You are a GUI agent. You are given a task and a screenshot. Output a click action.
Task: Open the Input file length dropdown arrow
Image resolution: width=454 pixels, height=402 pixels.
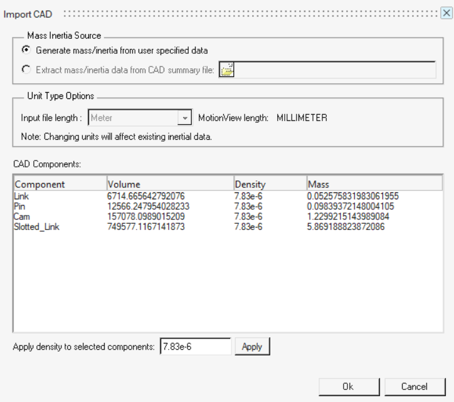click(x=184, y=118)
